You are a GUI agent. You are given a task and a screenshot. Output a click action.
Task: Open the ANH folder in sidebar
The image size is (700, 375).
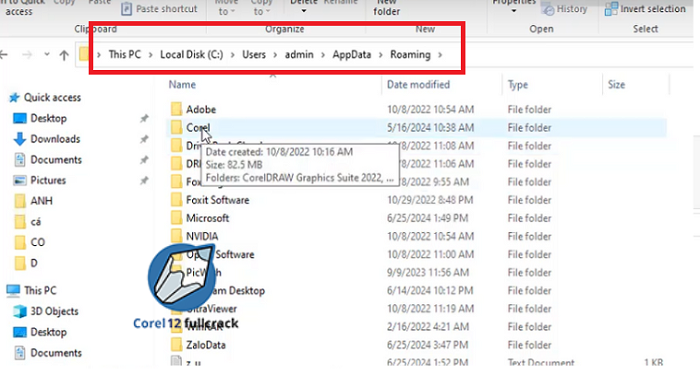tap(41, 201)
